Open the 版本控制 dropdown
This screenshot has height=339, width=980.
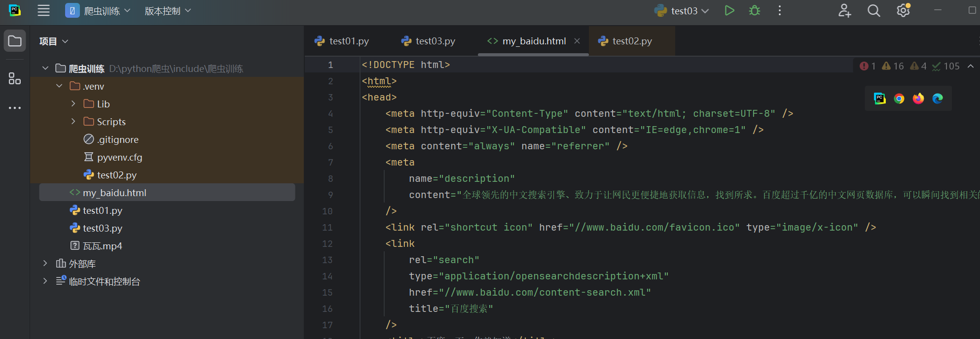(168, 10)
